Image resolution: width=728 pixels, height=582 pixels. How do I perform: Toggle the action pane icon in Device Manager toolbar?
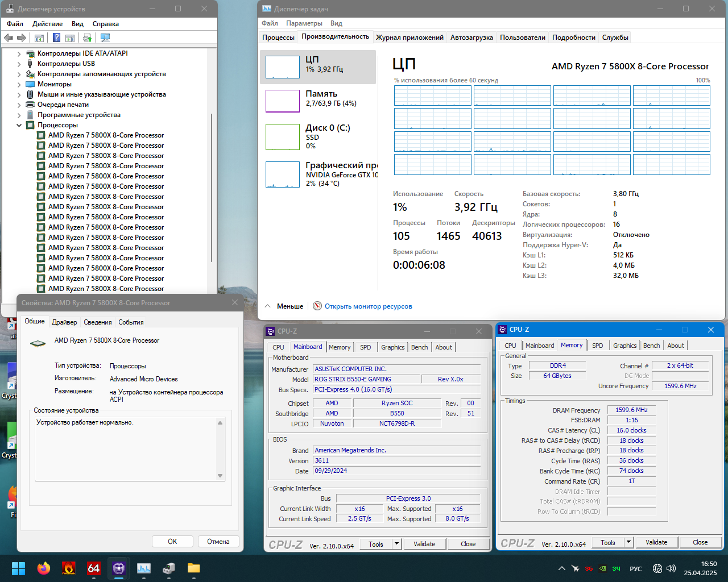pyautogui.click(x=70, y=38)
